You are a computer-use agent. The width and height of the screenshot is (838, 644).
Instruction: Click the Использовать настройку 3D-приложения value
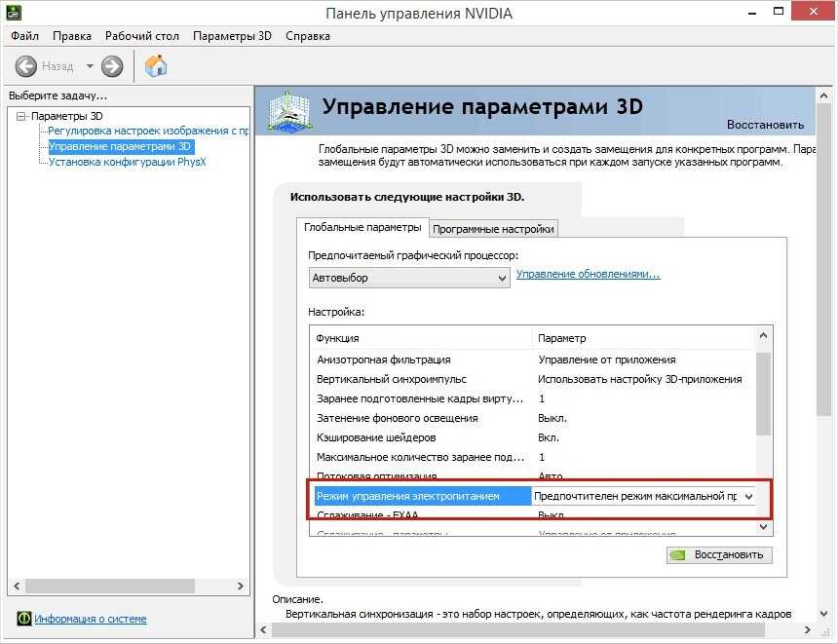point(640,379)
